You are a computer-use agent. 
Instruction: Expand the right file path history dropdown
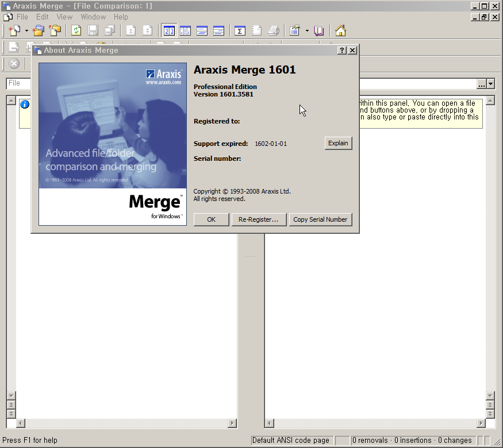click(x=490, y=84)
